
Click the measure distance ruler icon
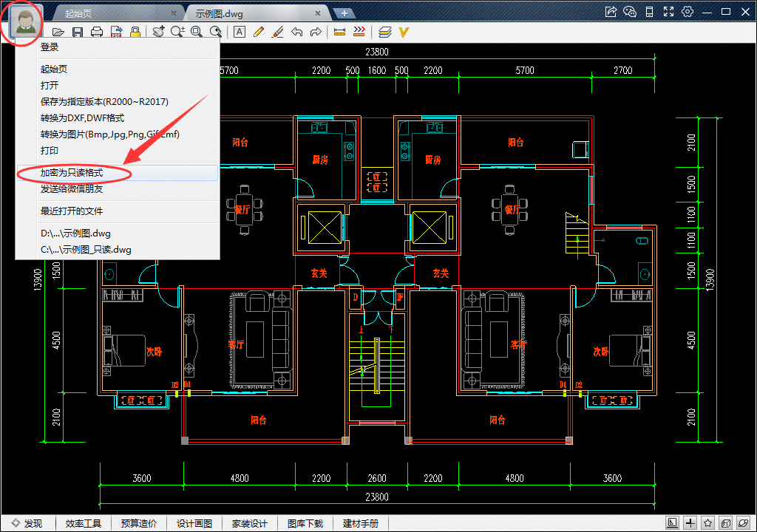point(340,32)
